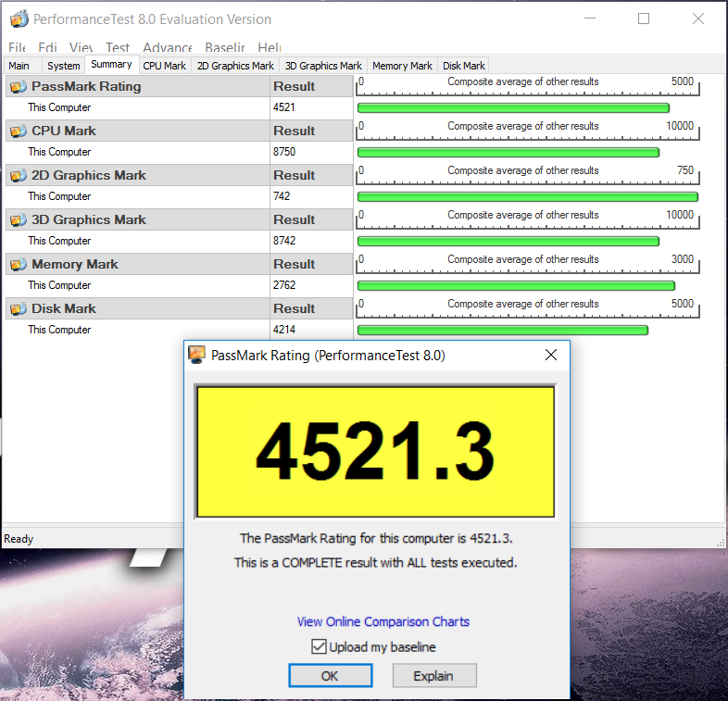Select the PassMark Rating header text
This screenshot has width=728, height=701.
[86, 86]
